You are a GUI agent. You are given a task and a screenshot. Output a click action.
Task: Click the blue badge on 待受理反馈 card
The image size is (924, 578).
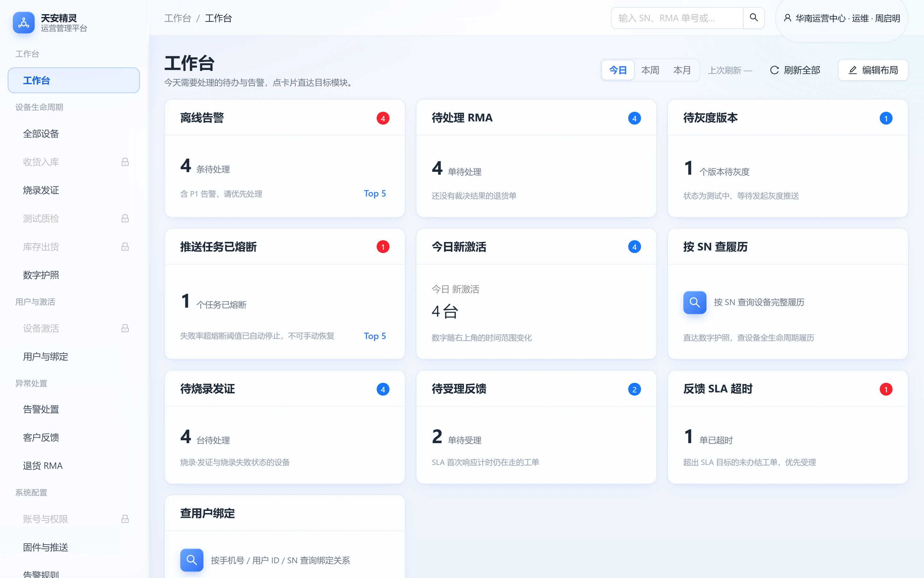pyautogui.click(x=634, y=389)
